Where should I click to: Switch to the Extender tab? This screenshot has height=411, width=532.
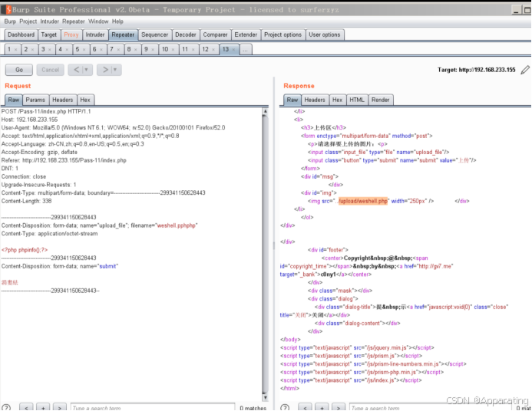point(246,35)
